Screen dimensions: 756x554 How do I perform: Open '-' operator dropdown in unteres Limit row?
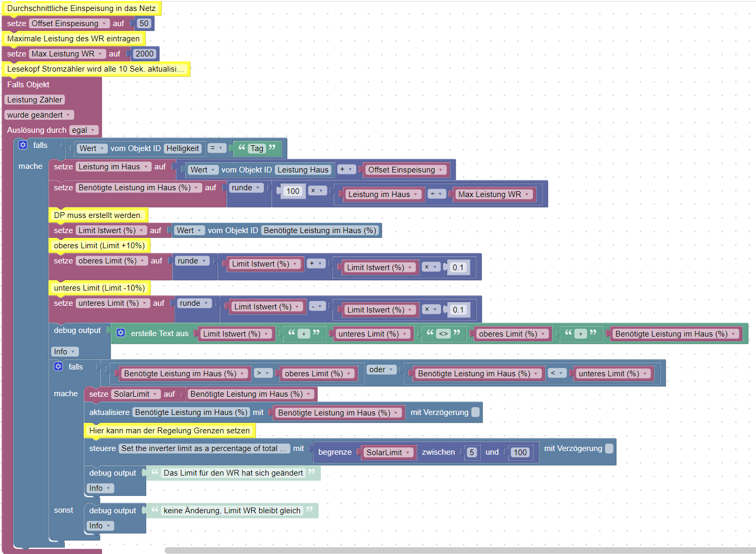(x=317, y=306)
